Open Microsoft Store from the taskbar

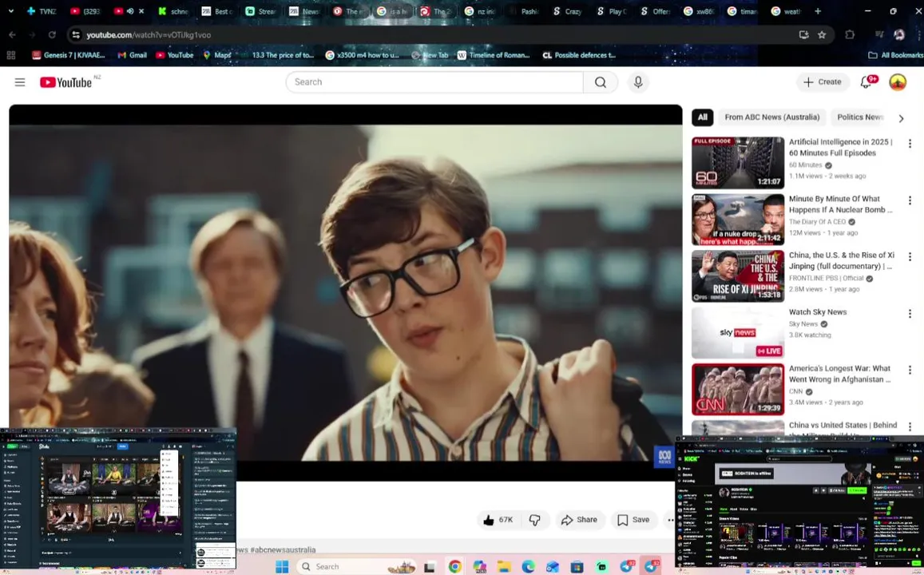(x=577, y=567)
